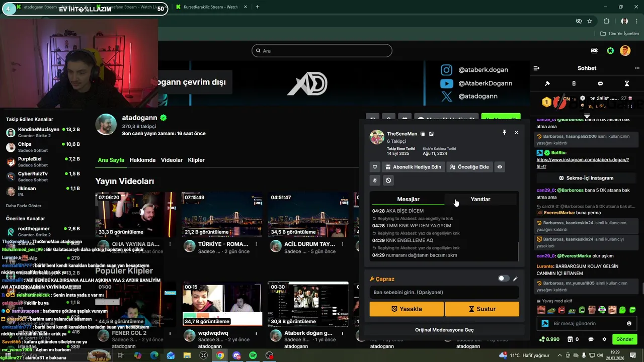Open TheSenoMan profile in popout icon

[x=431, y=134]
